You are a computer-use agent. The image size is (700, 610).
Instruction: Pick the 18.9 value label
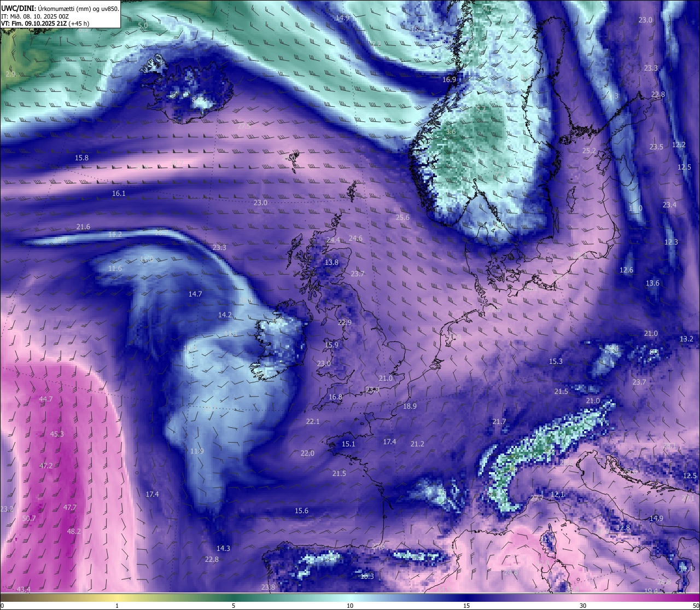[x=410, y=406]
